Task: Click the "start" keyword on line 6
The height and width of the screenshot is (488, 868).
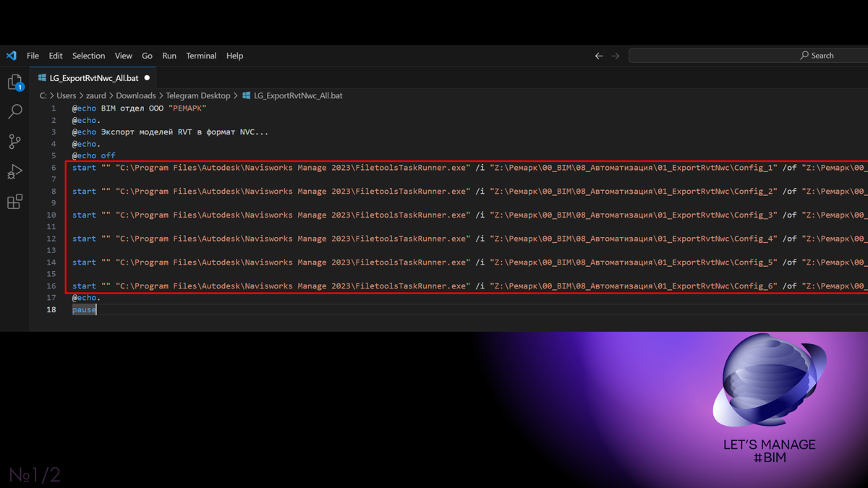Action: (84, 168)
